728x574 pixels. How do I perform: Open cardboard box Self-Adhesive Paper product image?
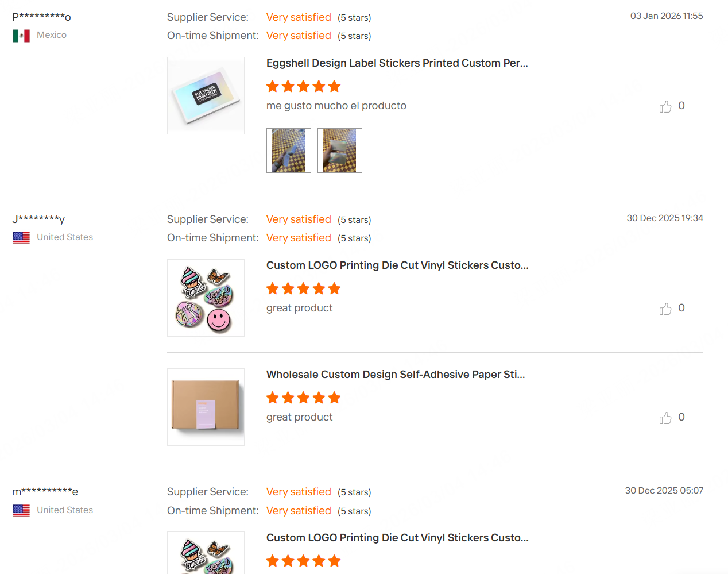pos(206,407)
